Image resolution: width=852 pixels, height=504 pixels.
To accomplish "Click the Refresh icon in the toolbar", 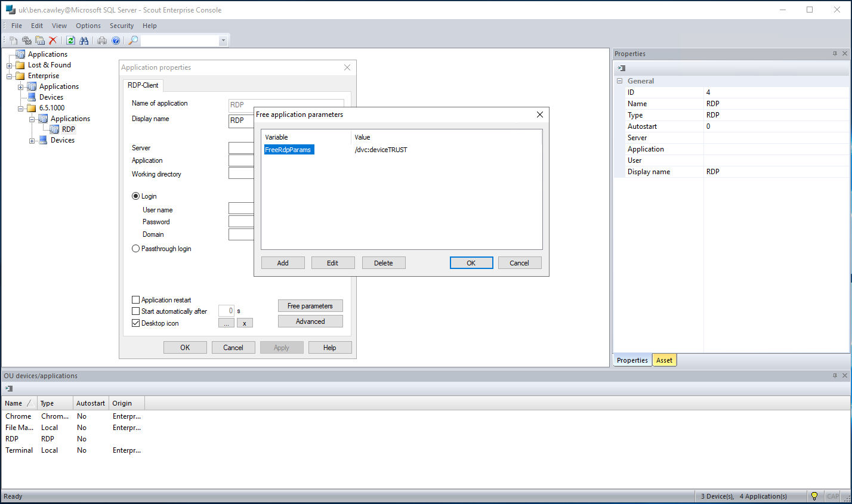I will [70, 41].
